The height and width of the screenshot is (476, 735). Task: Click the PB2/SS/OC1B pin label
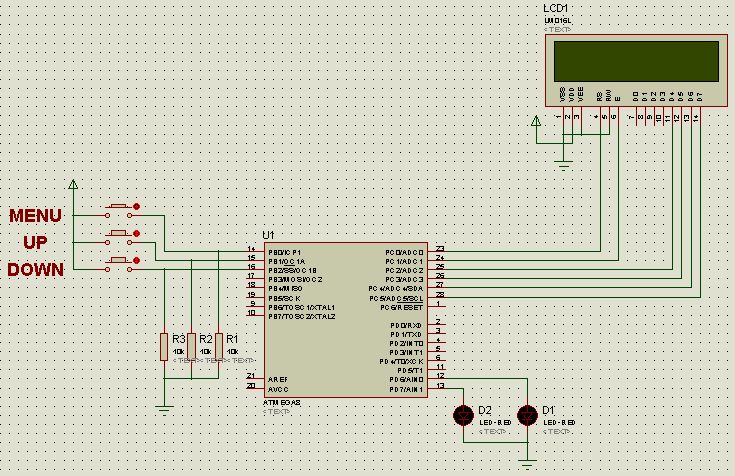tap(292, 271)
